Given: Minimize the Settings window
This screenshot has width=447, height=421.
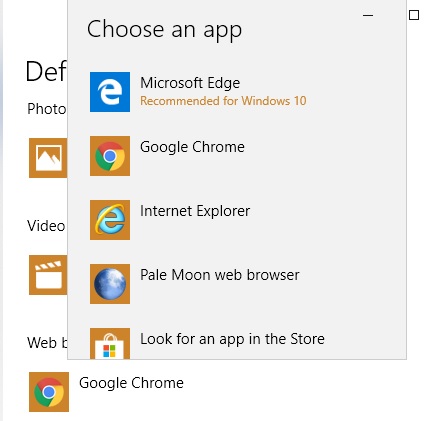Looking at the screenshot, I should coord(368,15).
